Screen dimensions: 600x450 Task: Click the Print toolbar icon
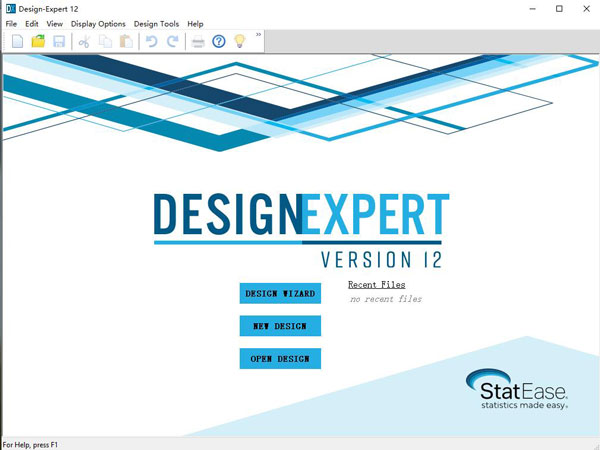pos(198,41)
